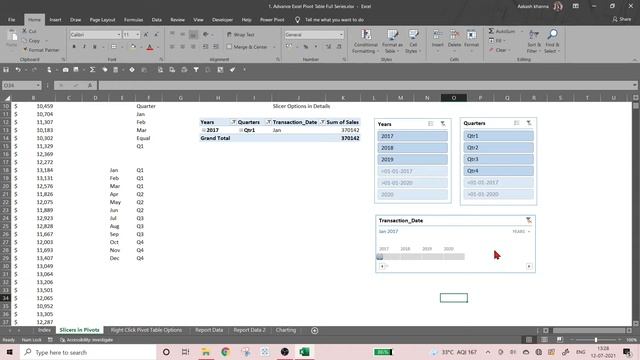640x360 pixels.
Task: Switch to the Data tab
Action: (156, 20)
